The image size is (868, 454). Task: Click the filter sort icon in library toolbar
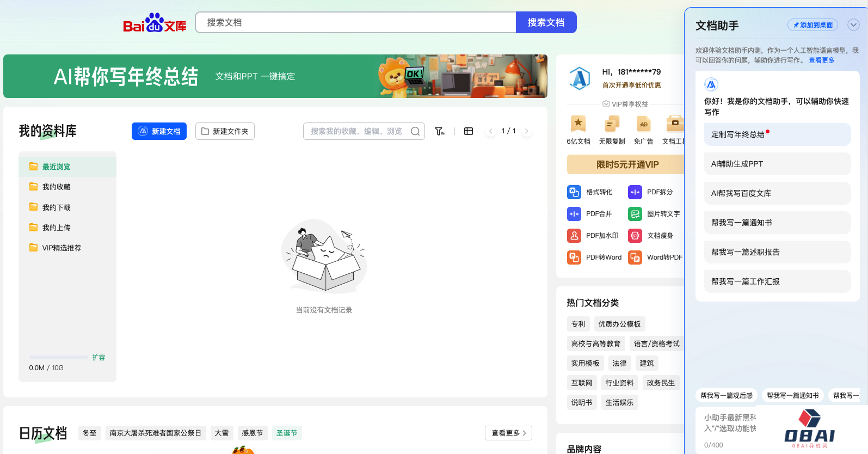[440, 131]
